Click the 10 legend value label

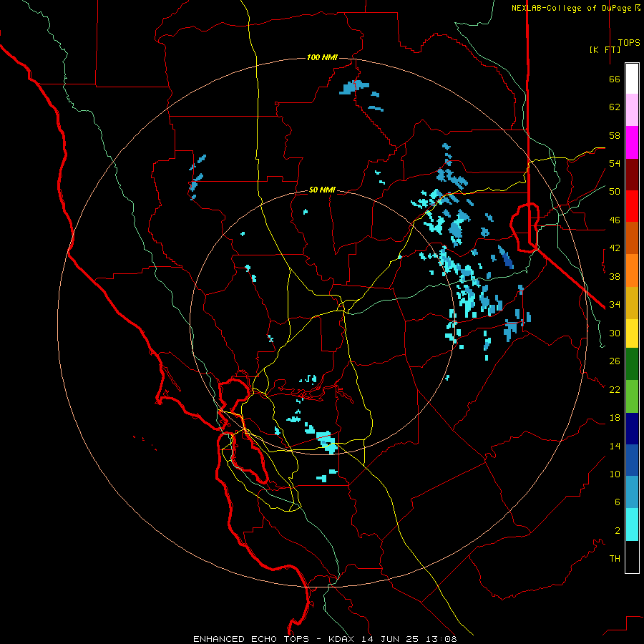tap(615, 474)
